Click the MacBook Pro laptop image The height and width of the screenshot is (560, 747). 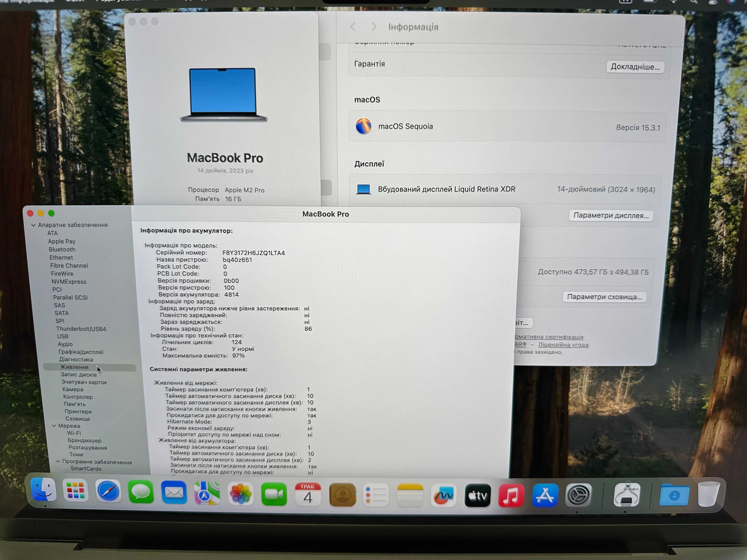click(224, 95)
